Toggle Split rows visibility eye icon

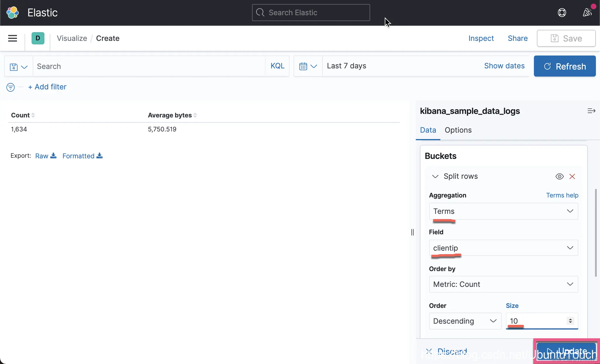pos(559,176)
